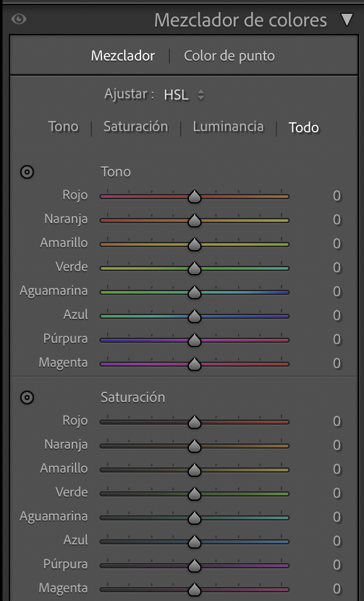364x601 pixels.
Task: Open the Ajustar HSL dropdown
Action: pos(183,94)
